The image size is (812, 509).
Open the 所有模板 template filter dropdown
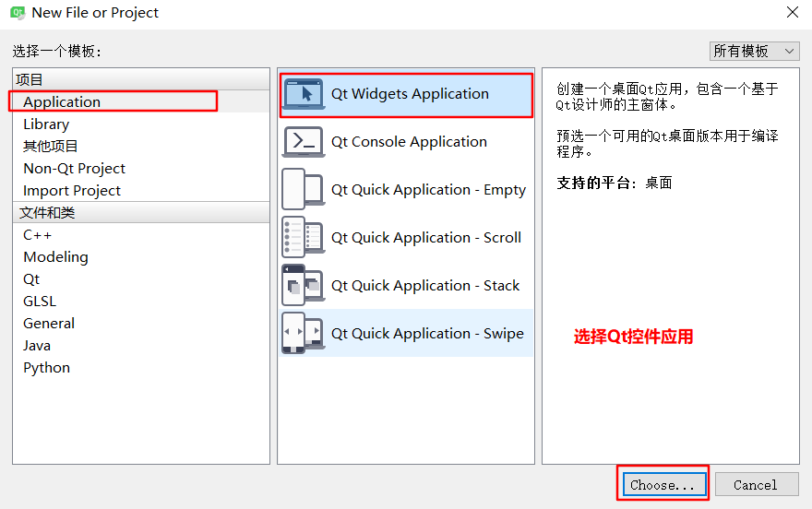coord(754,52)
